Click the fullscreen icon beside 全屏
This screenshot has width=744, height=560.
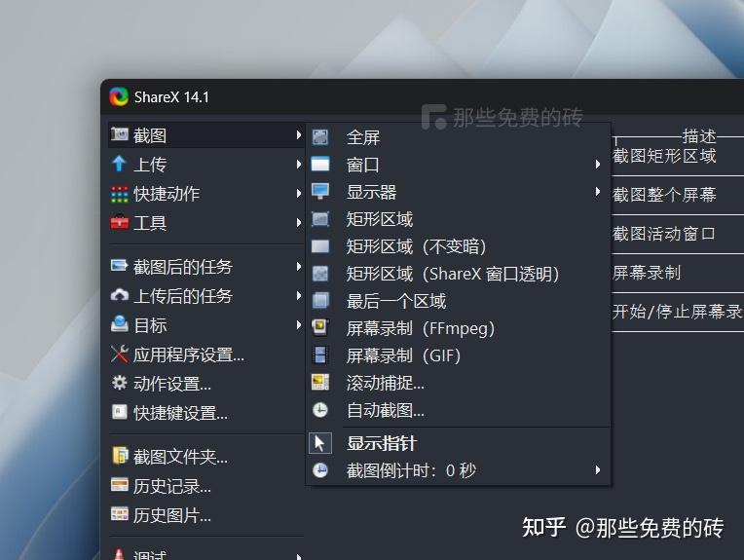[x=320, y=137]
